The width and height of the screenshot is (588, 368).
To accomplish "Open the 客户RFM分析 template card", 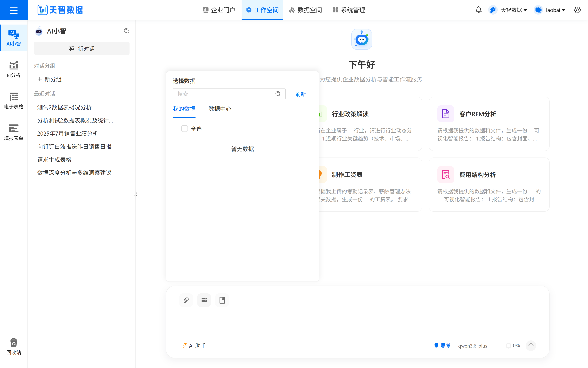I will 489,124.
